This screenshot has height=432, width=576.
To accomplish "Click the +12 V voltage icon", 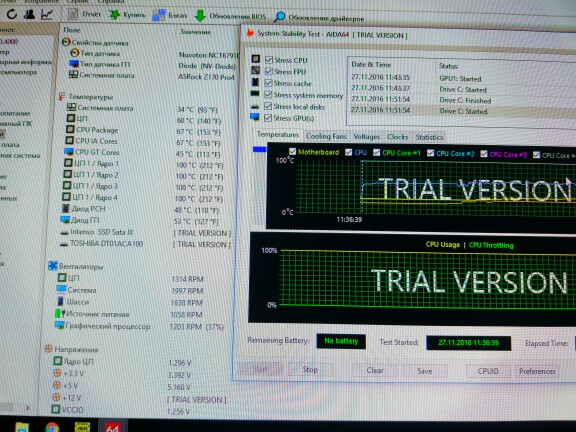I will pos(56,397).
